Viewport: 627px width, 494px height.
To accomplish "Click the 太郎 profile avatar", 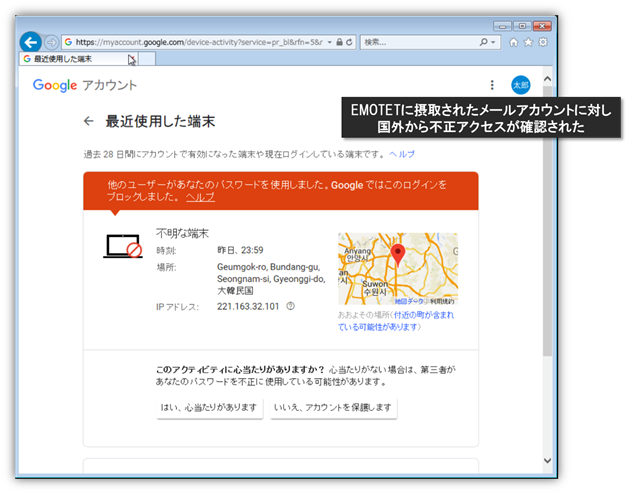I will click(519, 86).
